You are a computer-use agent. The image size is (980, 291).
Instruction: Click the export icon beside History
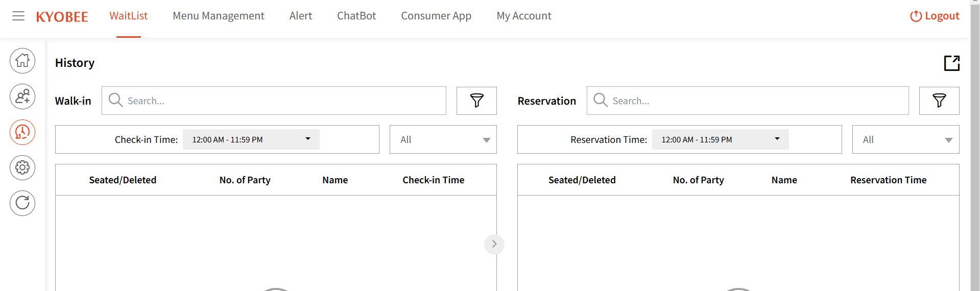click(951, 63)
